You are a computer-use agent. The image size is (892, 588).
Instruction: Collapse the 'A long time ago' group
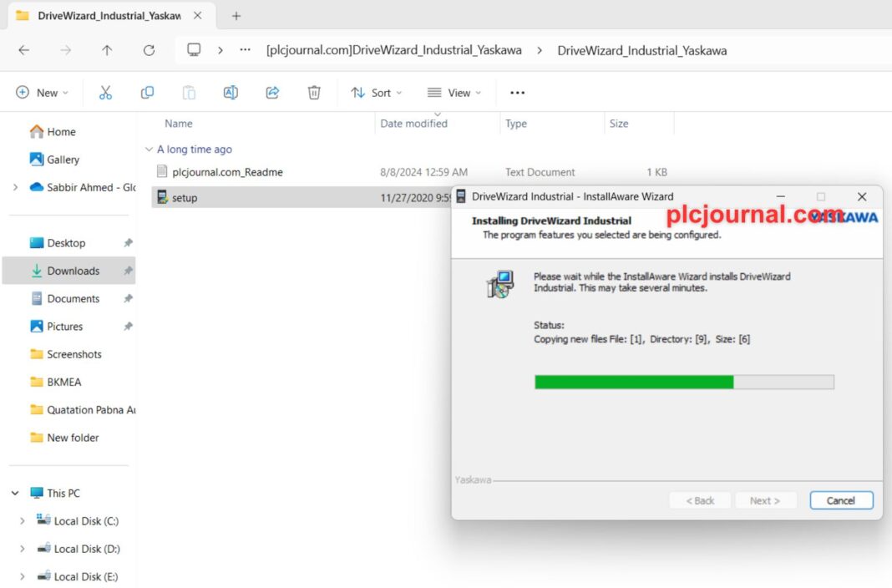[149, 149]
